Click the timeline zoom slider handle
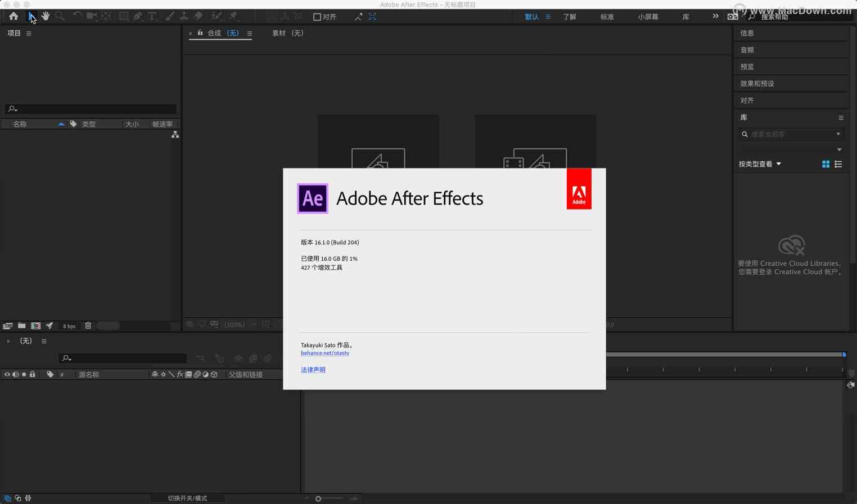Image resolution: width=857 pixels, height=504 pixels. [x=318, y=499]
